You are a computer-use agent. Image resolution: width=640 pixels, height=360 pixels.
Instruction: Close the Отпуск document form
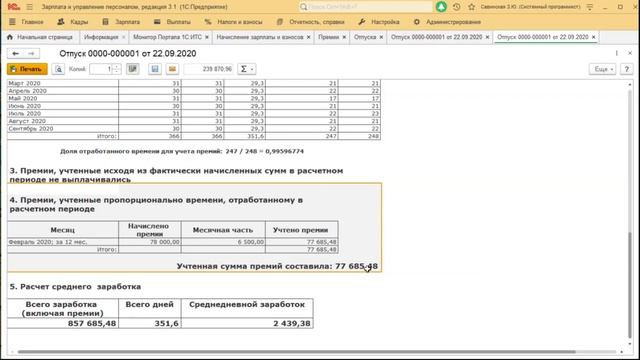(x=630, y=53)
